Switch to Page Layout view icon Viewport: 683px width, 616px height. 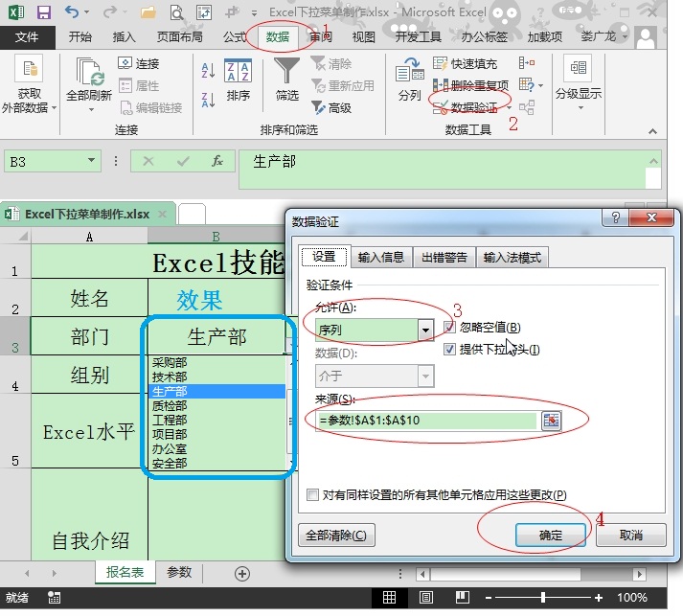426,597
